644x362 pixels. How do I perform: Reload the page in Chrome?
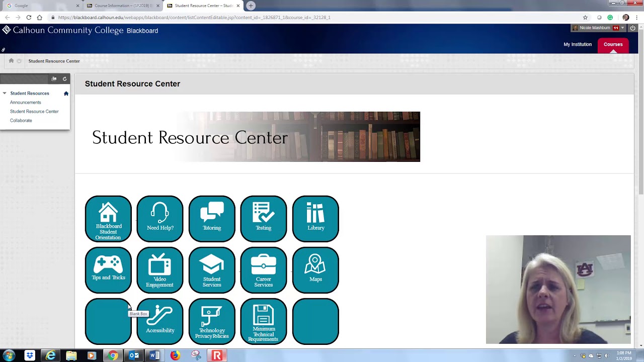(x=29, y=18)
